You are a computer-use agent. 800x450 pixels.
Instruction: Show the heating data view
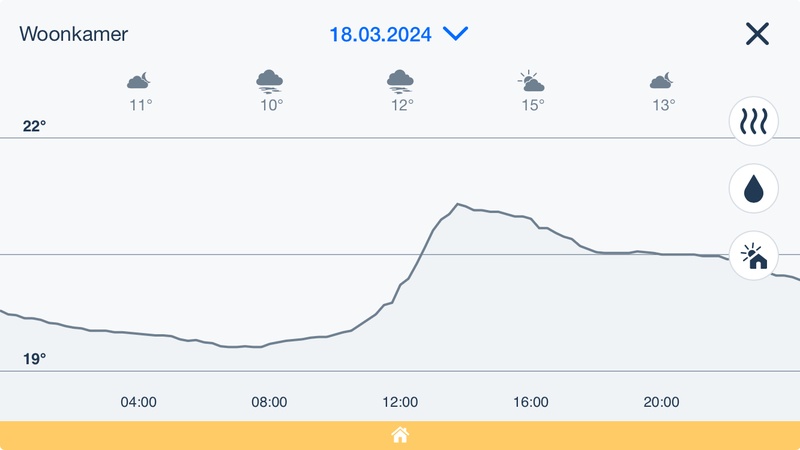753,122
